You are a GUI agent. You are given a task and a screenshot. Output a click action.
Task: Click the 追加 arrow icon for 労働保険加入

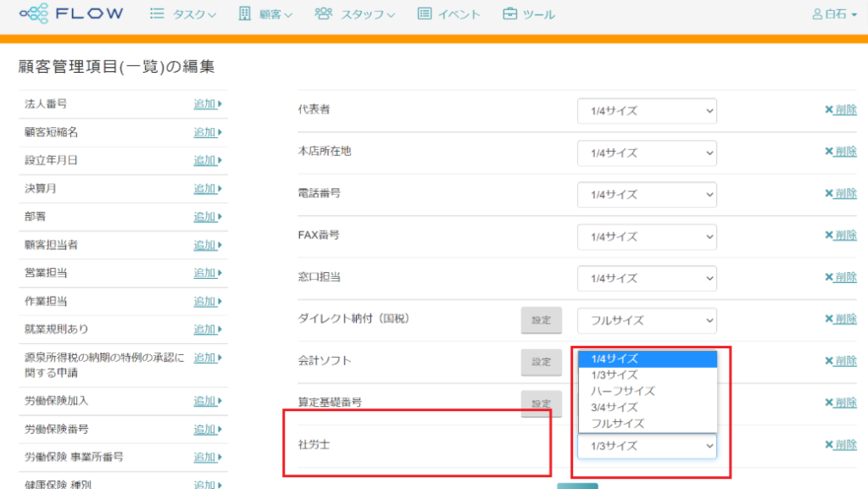click(220, 401)
